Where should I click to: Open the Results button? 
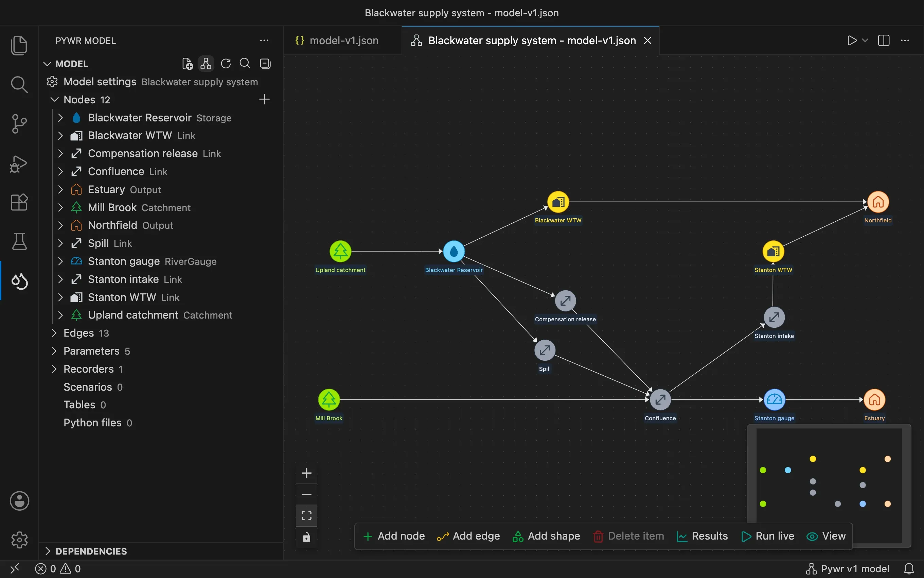coord(702,536)
